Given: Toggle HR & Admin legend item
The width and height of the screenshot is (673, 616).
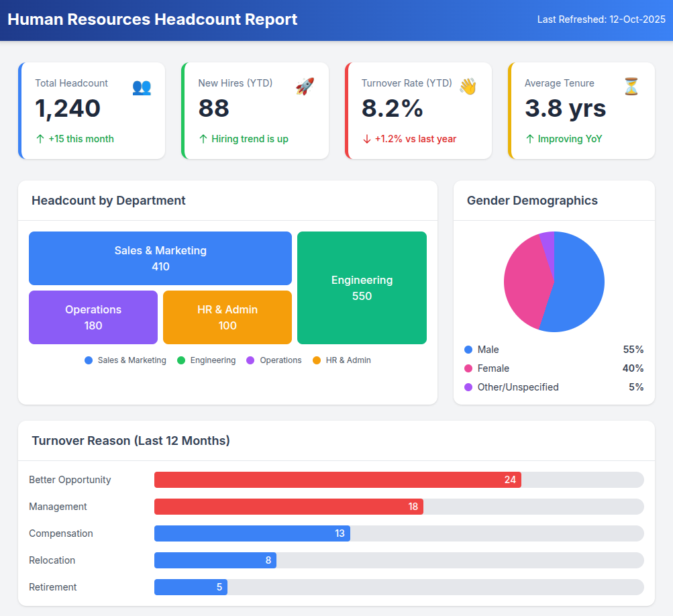Looking at the screenshot, I should 342,360.
